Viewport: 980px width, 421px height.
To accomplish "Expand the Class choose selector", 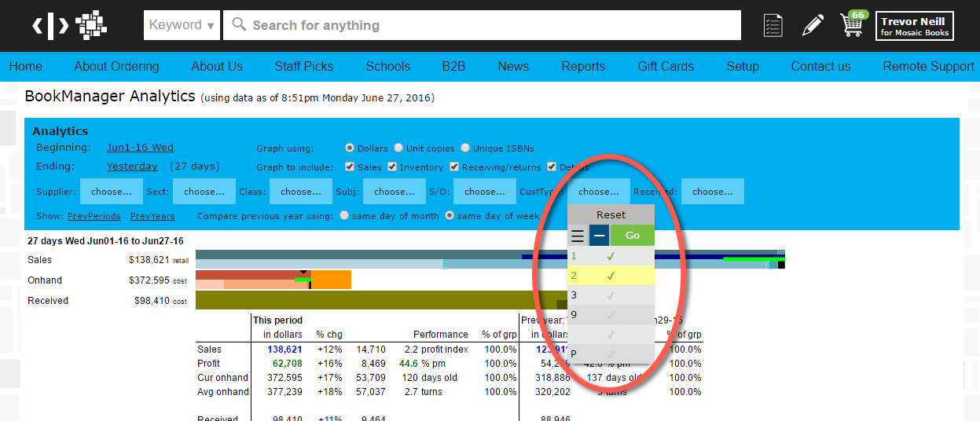I will coord(302,192).
